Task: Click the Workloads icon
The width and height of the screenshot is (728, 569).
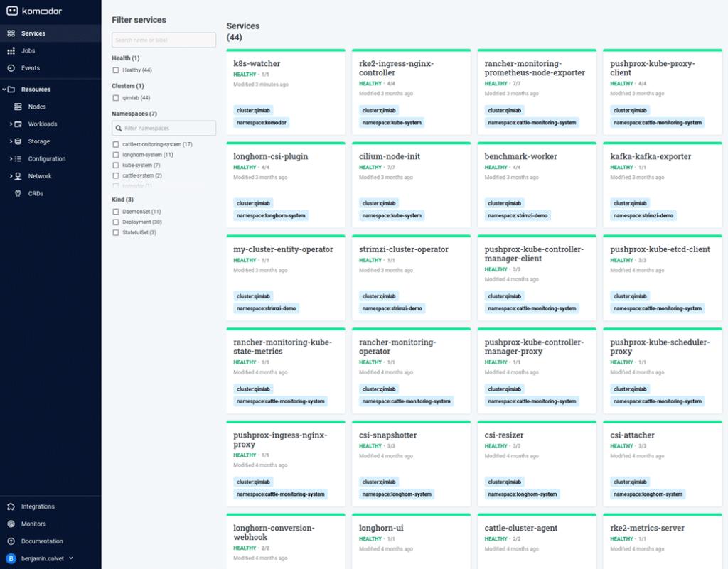Action: pyautogui.click(x=18, y=124)
